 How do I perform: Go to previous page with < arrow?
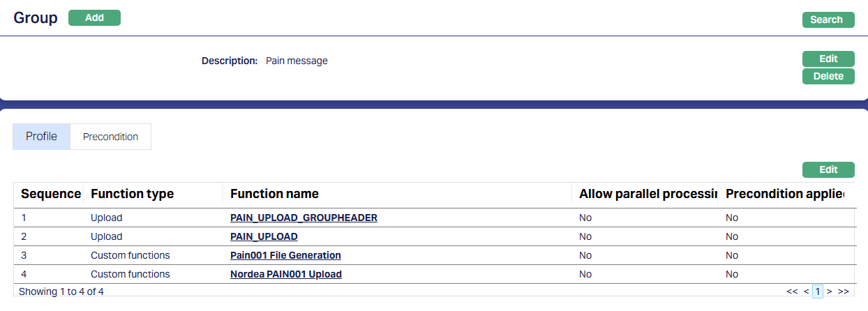coord(806,291)
